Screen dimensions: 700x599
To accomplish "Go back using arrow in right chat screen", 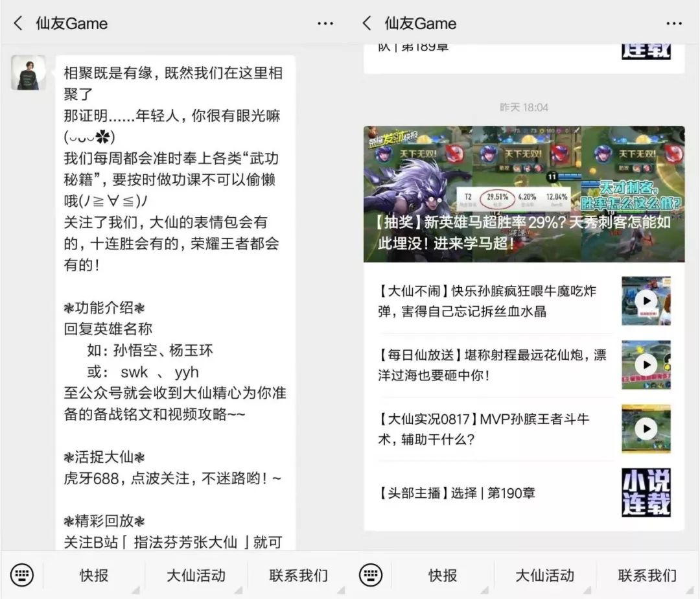I will [x=366, y=23].
